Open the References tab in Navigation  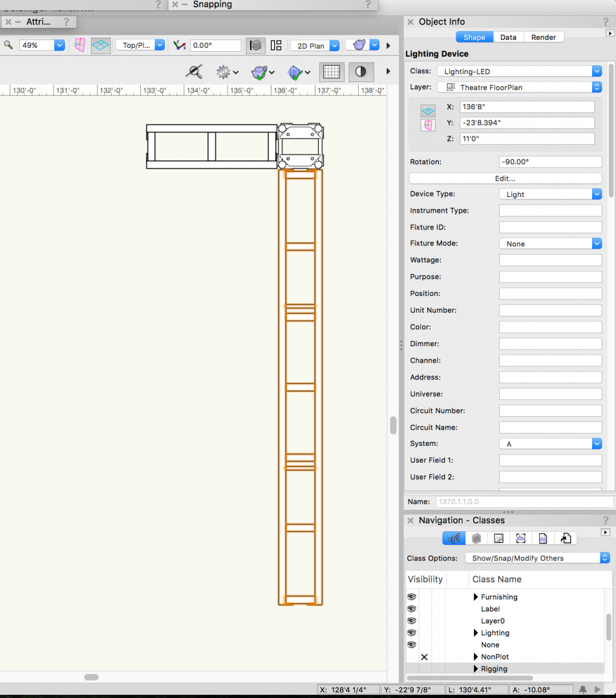pyautogui.click(x=566, y=538)
